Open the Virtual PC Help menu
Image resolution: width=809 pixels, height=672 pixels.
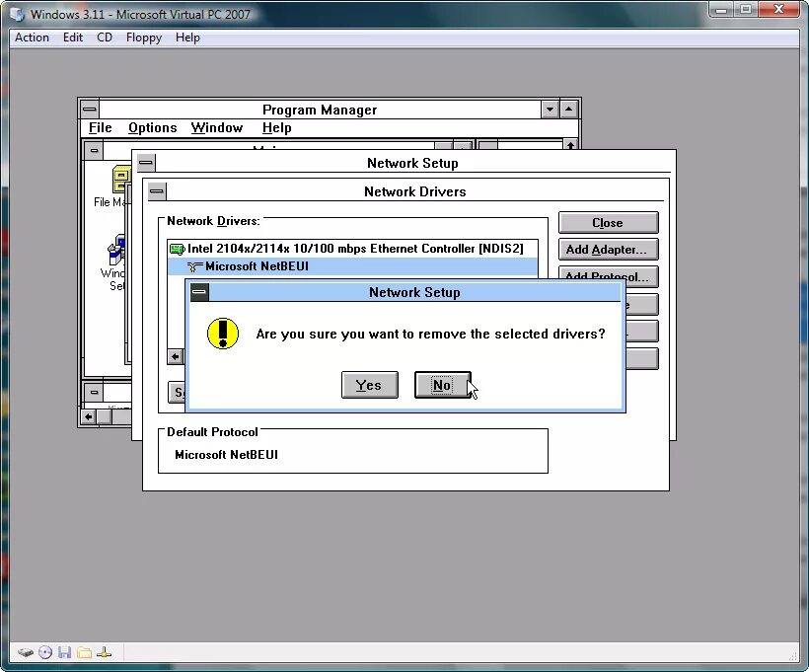click(187, 37)
